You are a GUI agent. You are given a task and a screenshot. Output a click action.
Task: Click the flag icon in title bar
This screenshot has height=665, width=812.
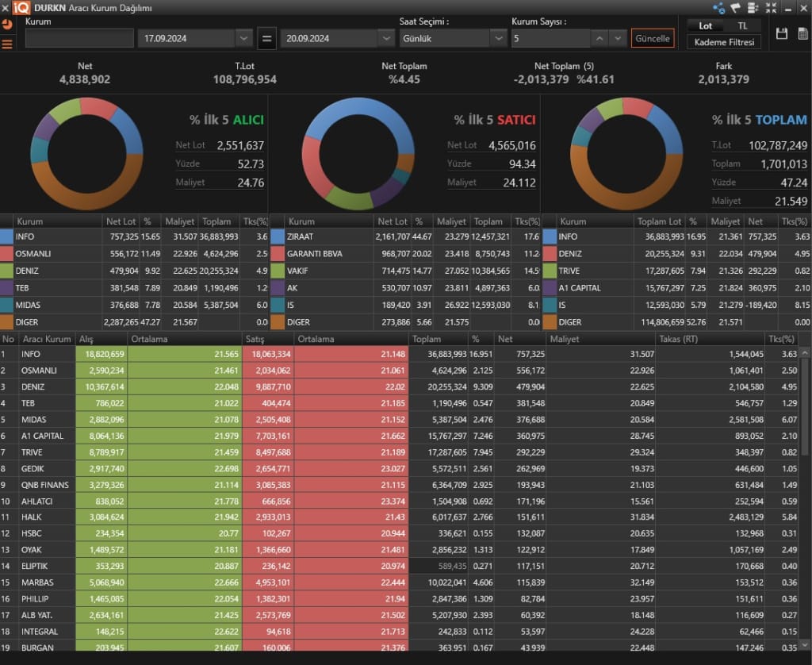tap(735, 8)
